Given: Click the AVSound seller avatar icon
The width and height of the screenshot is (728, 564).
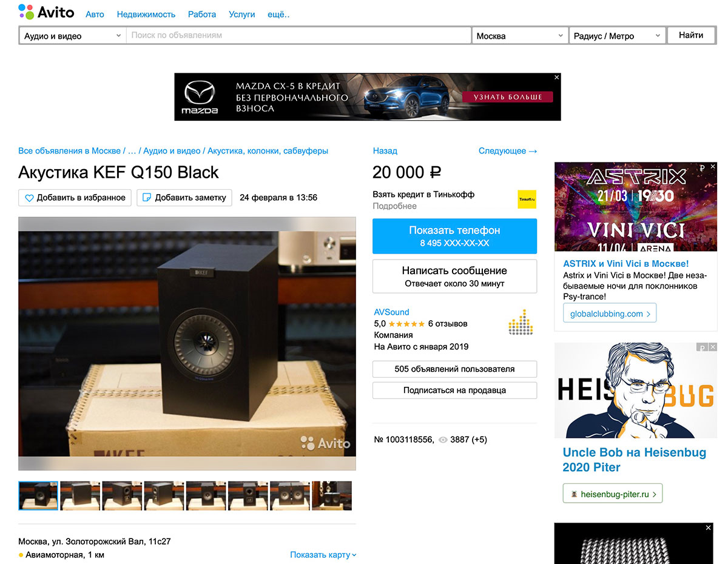Looking at the screenshot, I should tap(520, 322).
